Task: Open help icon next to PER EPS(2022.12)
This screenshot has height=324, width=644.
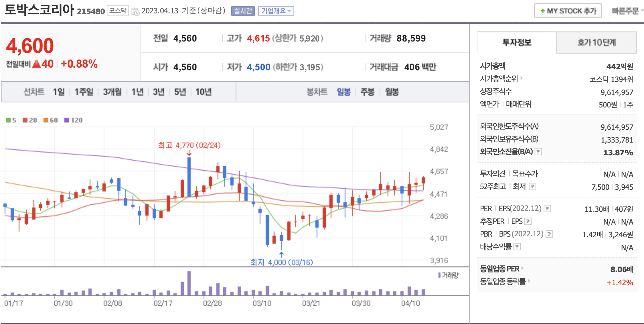Action: tap(547, 209)
